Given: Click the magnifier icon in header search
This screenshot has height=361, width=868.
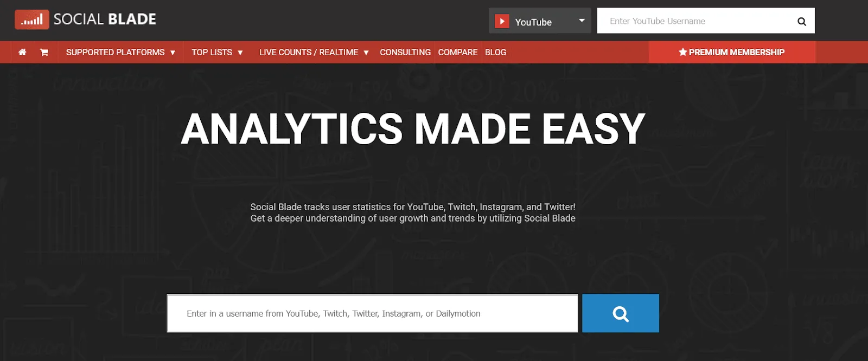Looking at the screenshot, I should 801,21.
